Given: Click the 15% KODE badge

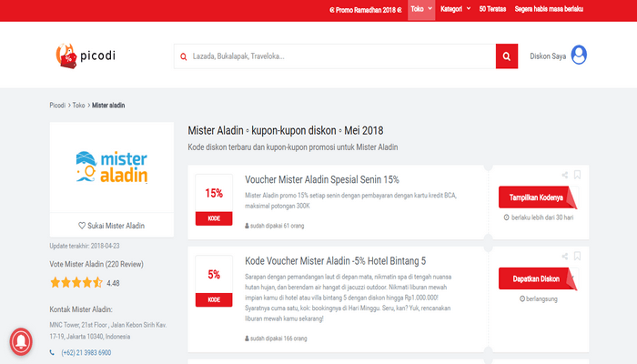Looking at the screenshot, I should point(214,199).
